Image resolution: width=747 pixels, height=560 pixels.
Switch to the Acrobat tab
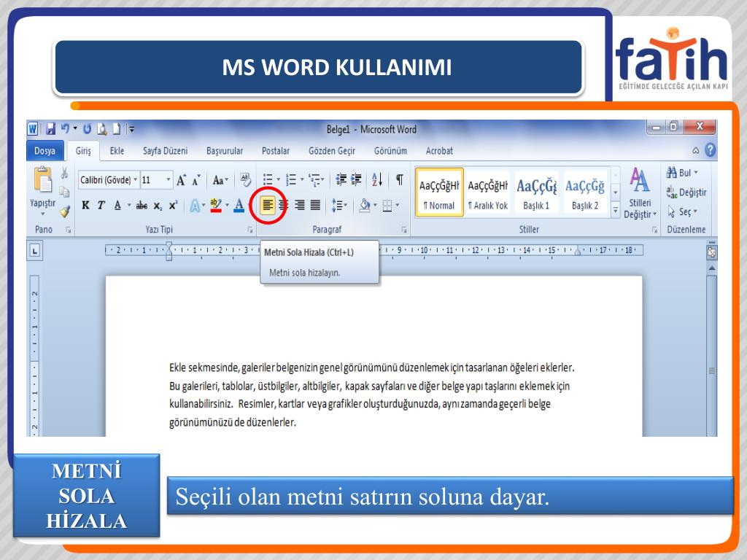[x=439, y=151]
